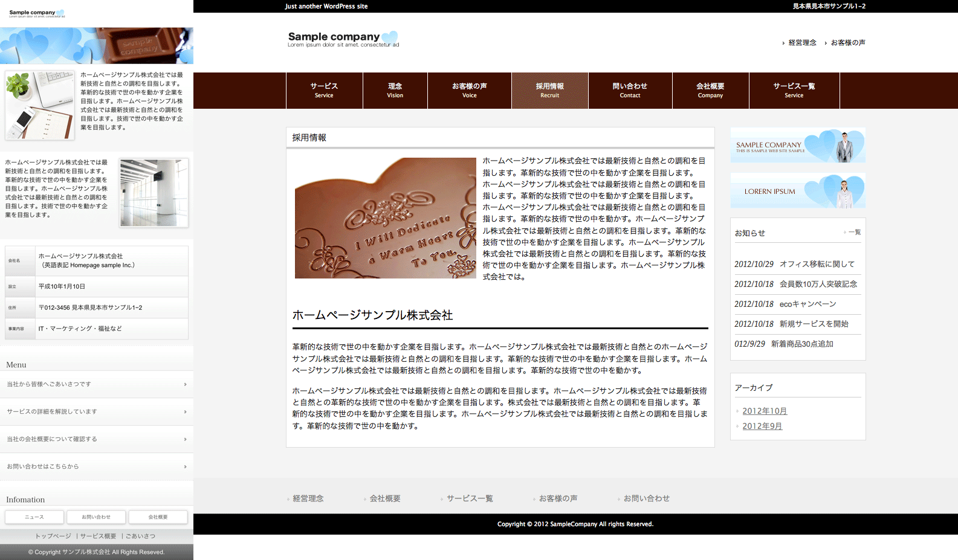Expand the サービスの詳細を解説しています row

(97, 412)
